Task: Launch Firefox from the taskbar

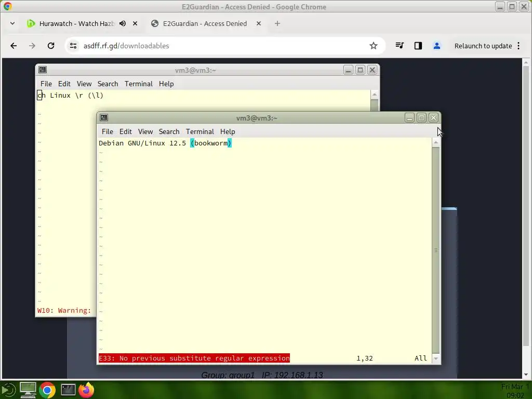Action: pyautogui.click(x=87, y=390)
